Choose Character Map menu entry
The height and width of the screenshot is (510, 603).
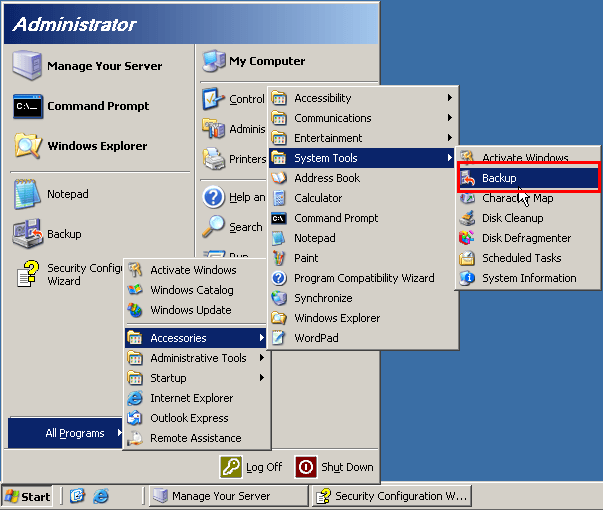528,198
